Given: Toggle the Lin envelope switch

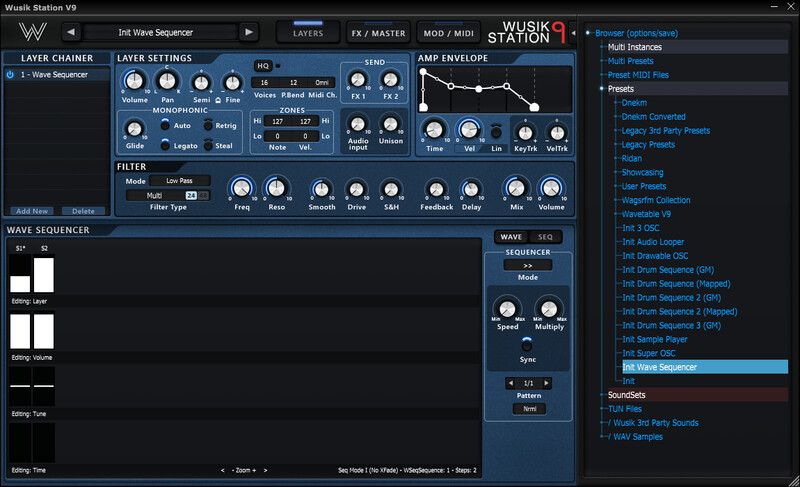Looking at the screenshot, I should 495,132.
